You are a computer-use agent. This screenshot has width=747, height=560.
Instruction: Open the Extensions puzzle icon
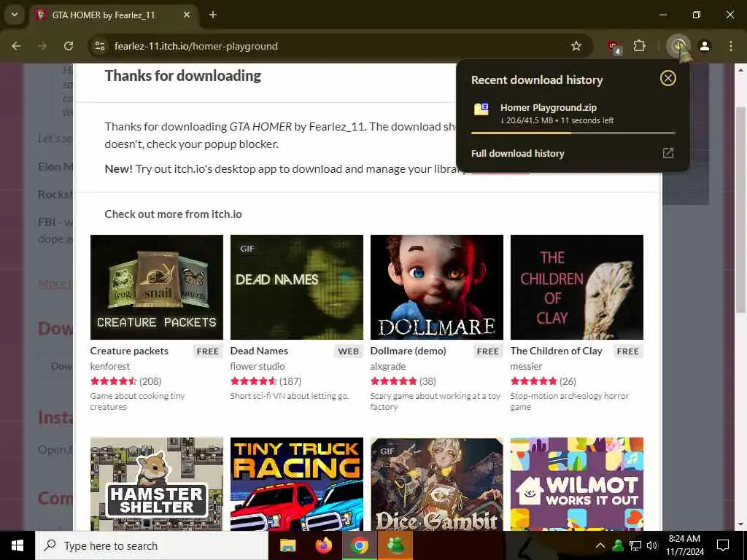(639, 46)
